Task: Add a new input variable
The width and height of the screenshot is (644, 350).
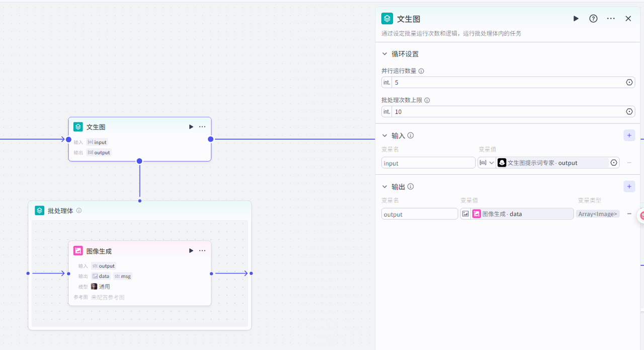Action: click(629, 135)
